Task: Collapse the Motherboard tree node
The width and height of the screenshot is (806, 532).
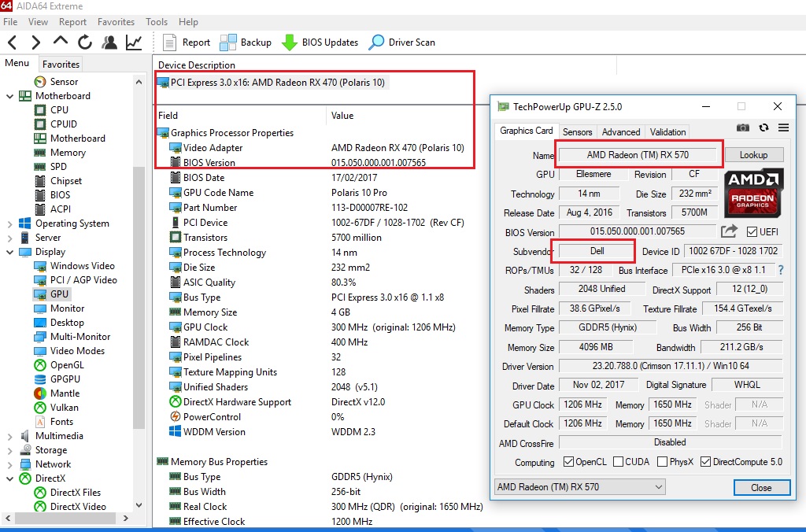Action: [x=9, y=96]
